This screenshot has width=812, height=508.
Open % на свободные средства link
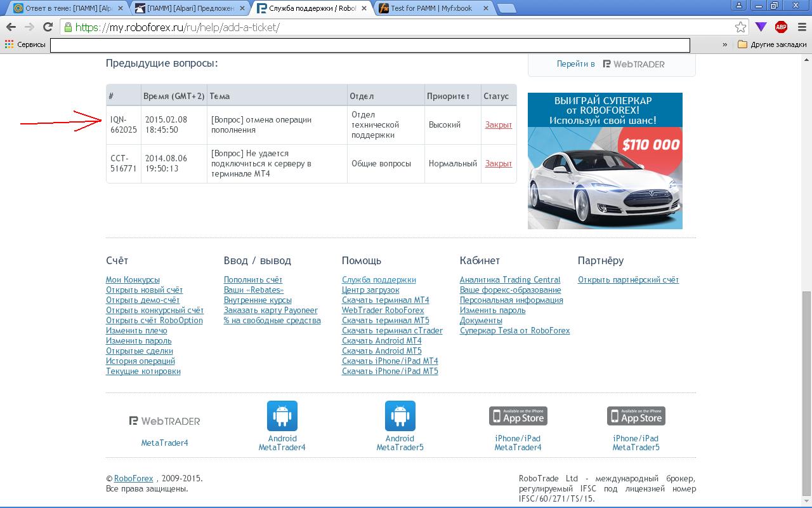pyautogui.click(x=272, y=321)
